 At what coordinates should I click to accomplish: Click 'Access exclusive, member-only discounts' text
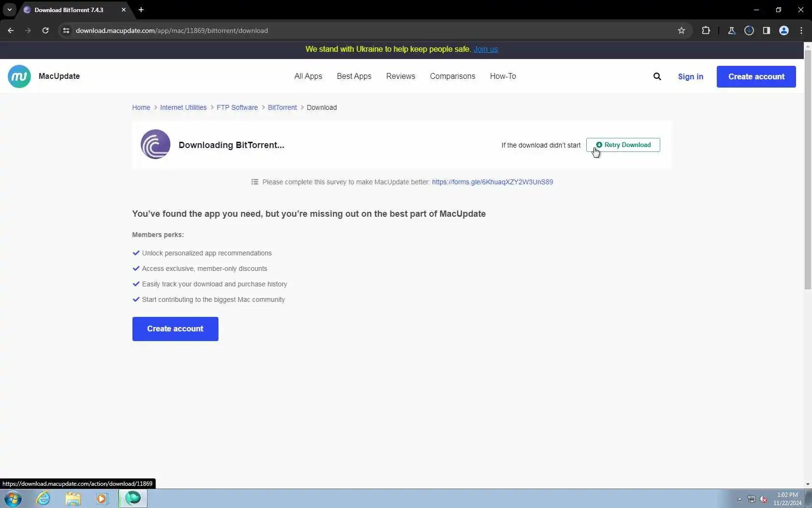coord(204,269)
